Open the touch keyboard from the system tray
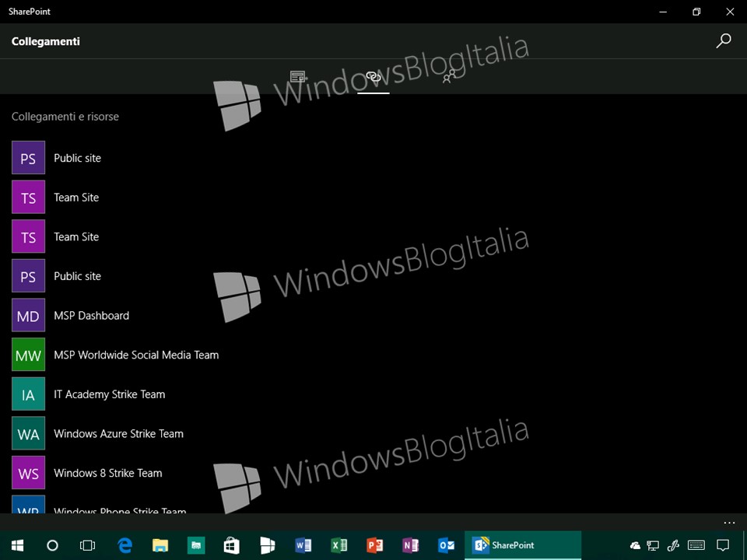 [696, 545]
